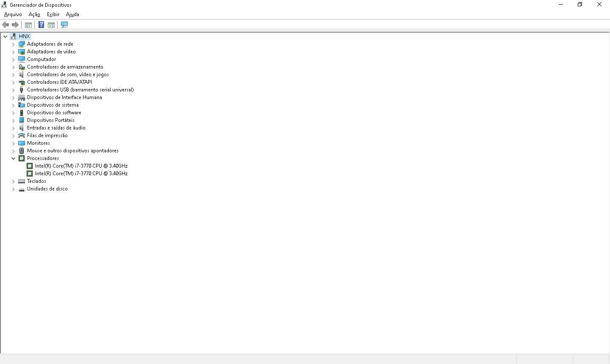The height and width of the screenshot is (364, 610).
Task: Collapse the HNX root computer node
Action: coord(5,36)
